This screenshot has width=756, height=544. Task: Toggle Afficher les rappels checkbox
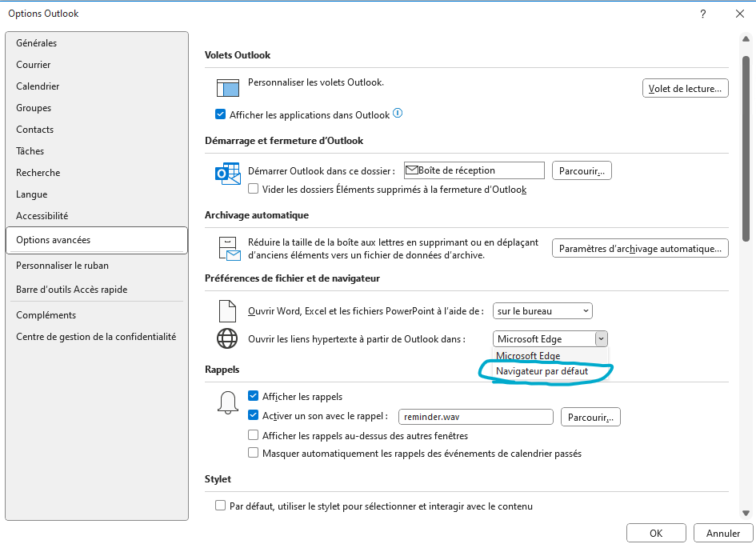[254, 397]
